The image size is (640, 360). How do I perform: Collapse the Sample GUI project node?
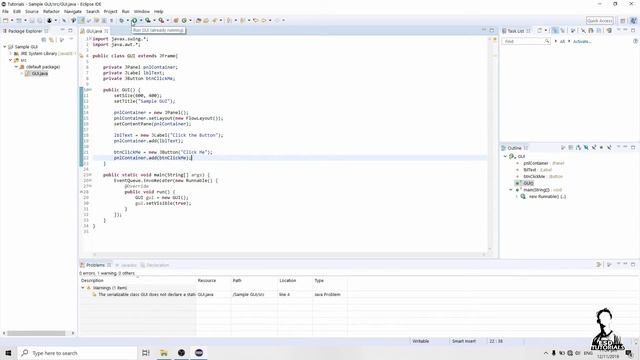4,47
